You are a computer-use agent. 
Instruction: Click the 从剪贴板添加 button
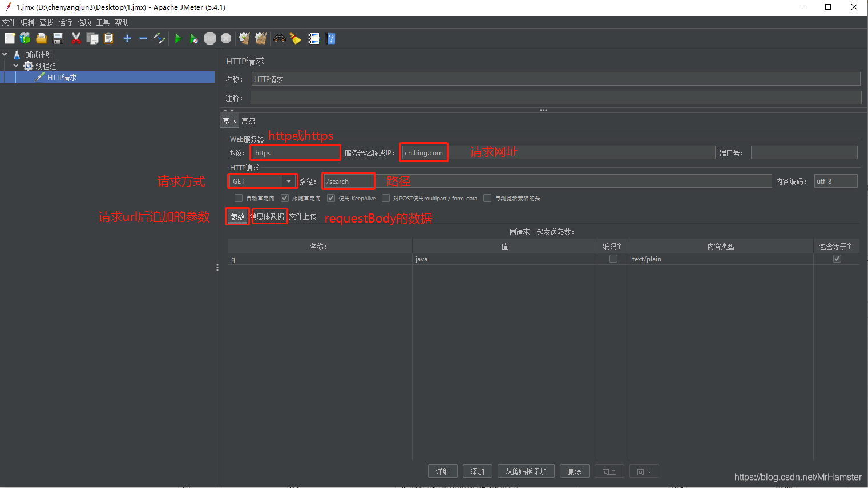click(526, 471)
